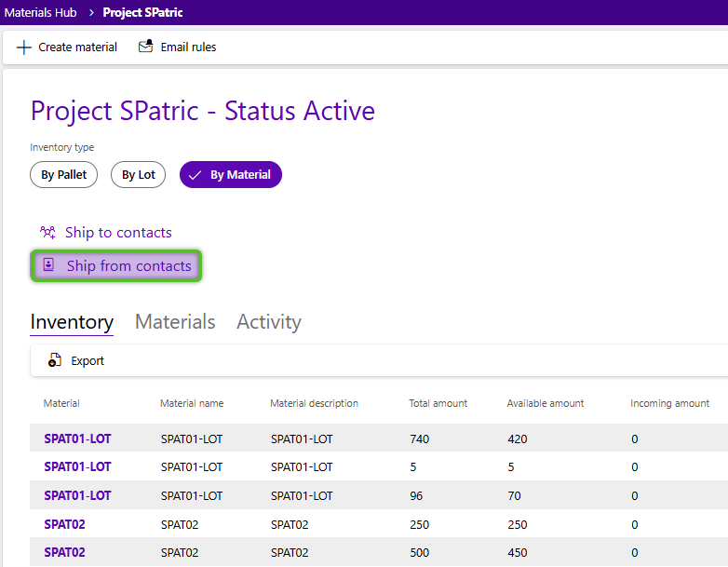Click the Project SPatric breadcrumb item
The width and height of the screenshot is (728, 567).
pos(142,13)
